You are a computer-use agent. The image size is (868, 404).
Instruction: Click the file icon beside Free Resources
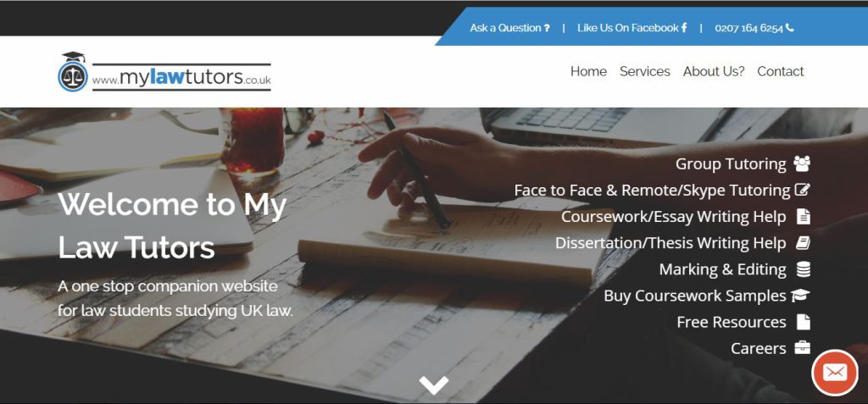coord(804,322)
